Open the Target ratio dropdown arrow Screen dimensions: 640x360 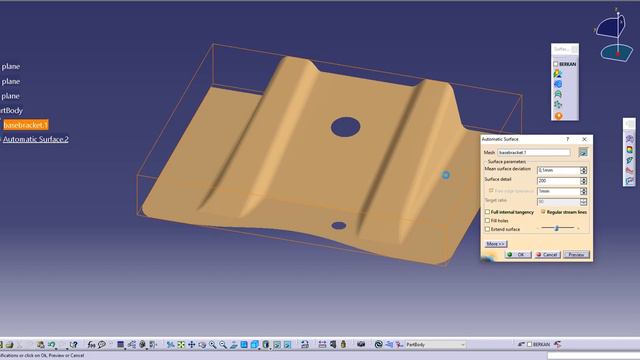(x=584, y=202)
